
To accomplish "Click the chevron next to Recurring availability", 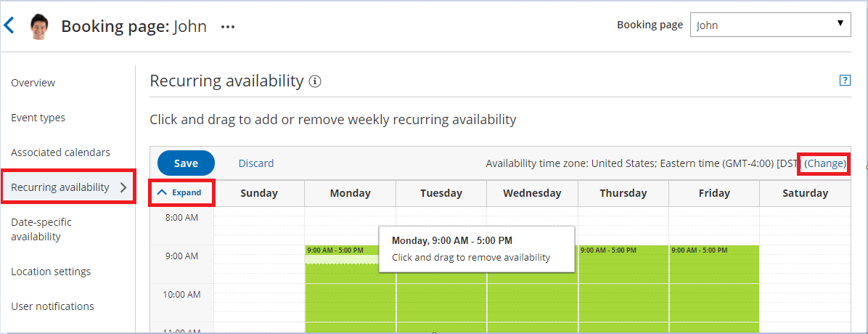I will pos(123,187).
